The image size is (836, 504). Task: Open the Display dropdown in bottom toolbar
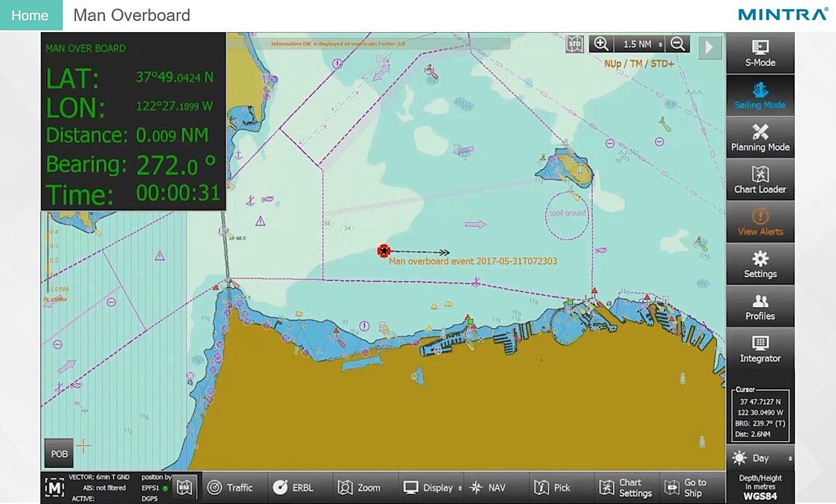pyautogui.click(x=433, y=487)
